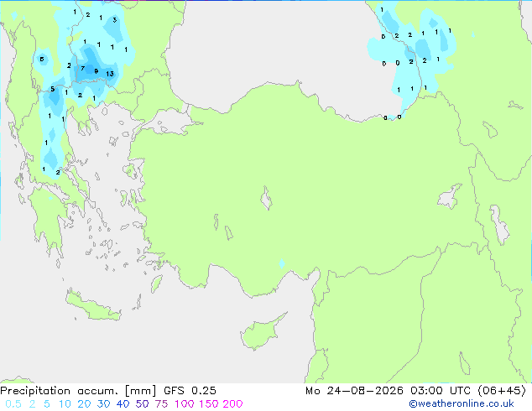Click the '3' precipitation value on map
The height and width of the screenshot is (411, 532).
(x=115, y=20)
